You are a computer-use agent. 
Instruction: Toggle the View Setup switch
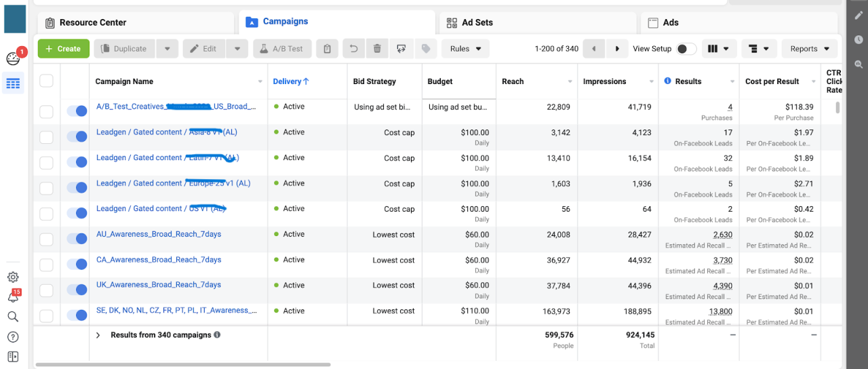[x=686, y=49]
